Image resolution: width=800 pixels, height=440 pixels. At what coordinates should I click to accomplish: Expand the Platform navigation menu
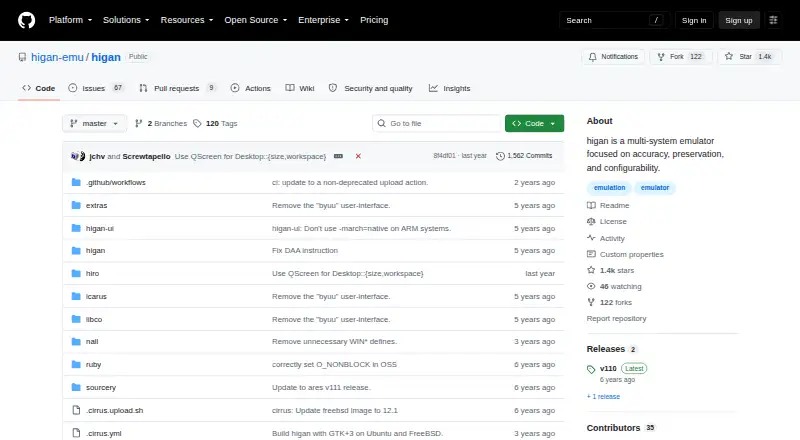(x=70, y=20)
